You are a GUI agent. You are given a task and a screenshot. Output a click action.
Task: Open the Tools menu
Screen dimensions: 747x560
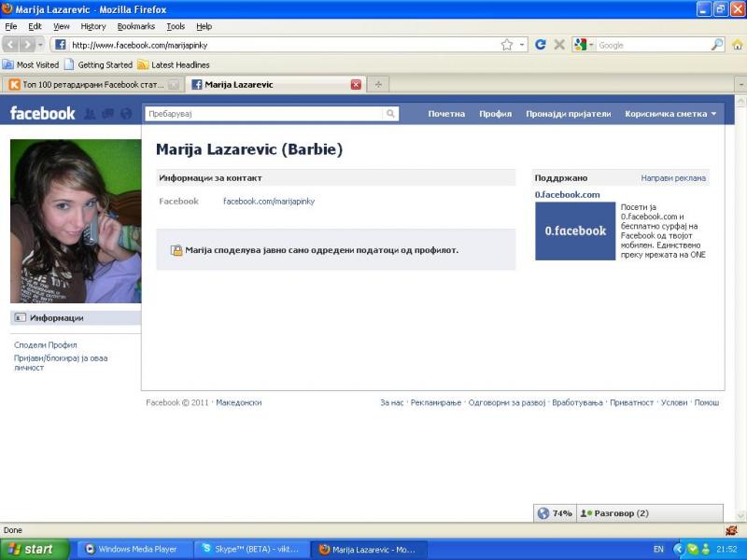pos(176,26)
